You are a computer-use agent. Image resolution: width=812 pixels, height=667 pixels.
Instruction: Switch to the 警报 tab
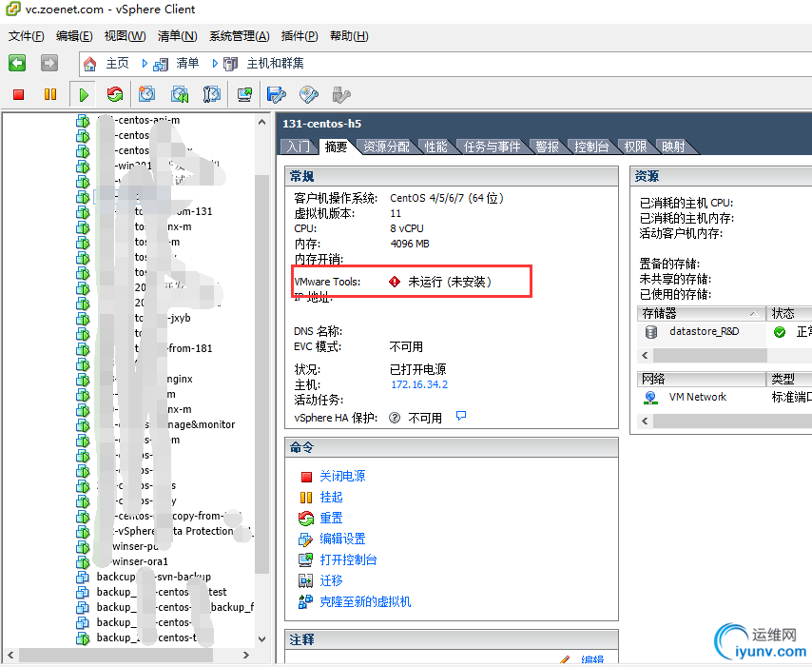tap(547, 147)
